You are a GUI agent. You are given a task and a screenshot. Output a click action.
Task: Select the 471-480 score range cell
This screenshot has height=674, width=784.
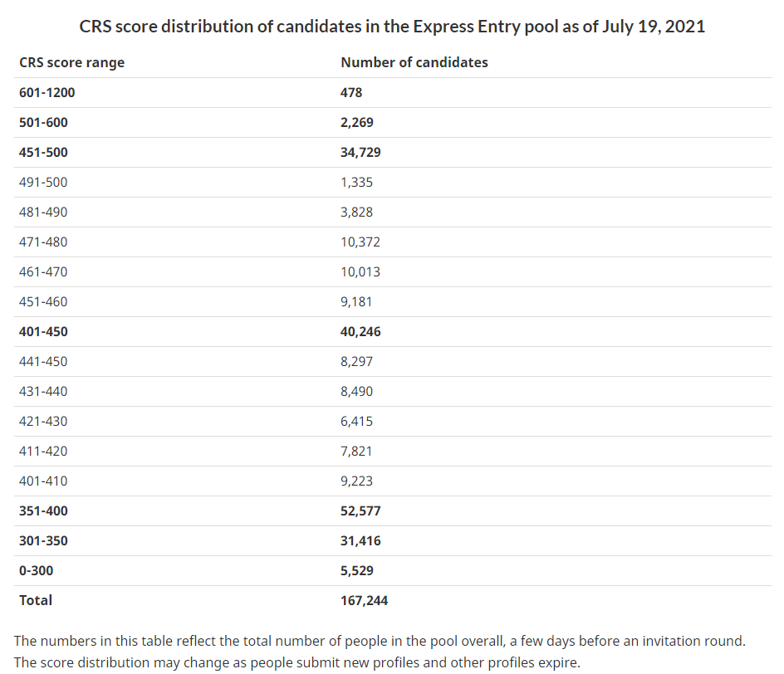43,242
